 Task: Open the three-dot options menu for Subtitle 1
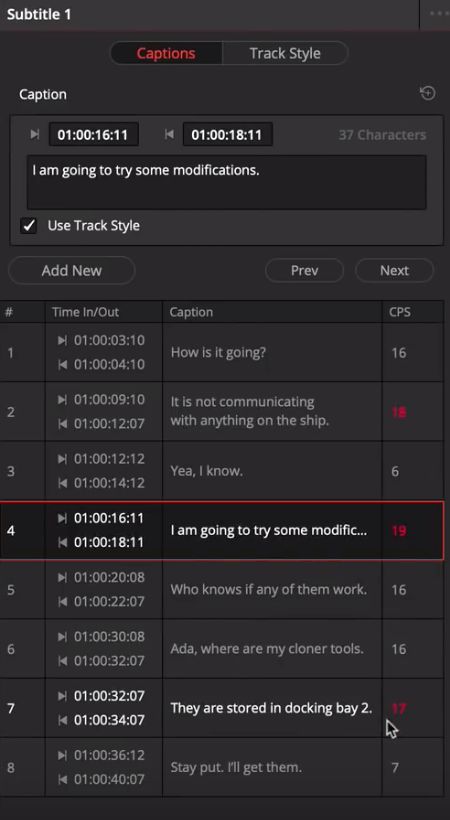tap(438, 14)
